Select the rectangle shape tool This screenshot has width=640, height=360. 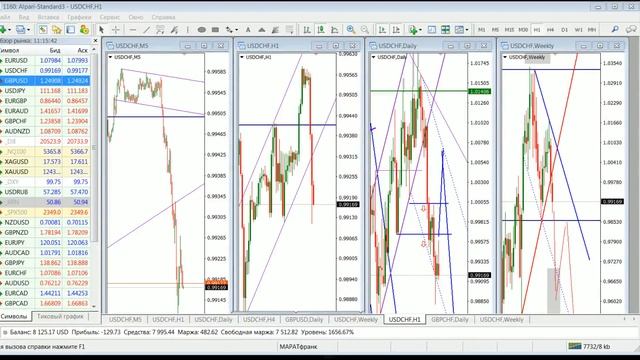(215, 29)
